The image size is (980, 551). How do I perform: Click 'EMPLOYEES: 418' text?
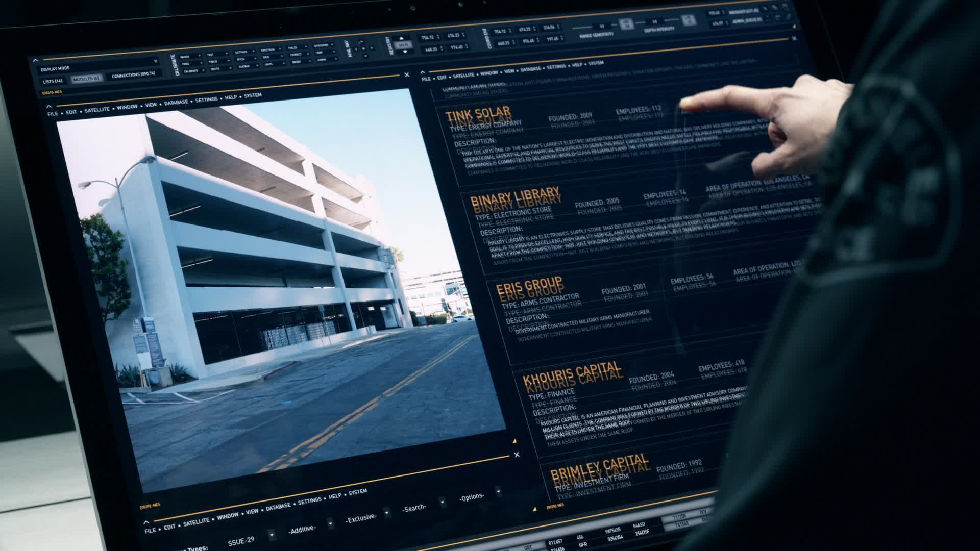[721, 365]
